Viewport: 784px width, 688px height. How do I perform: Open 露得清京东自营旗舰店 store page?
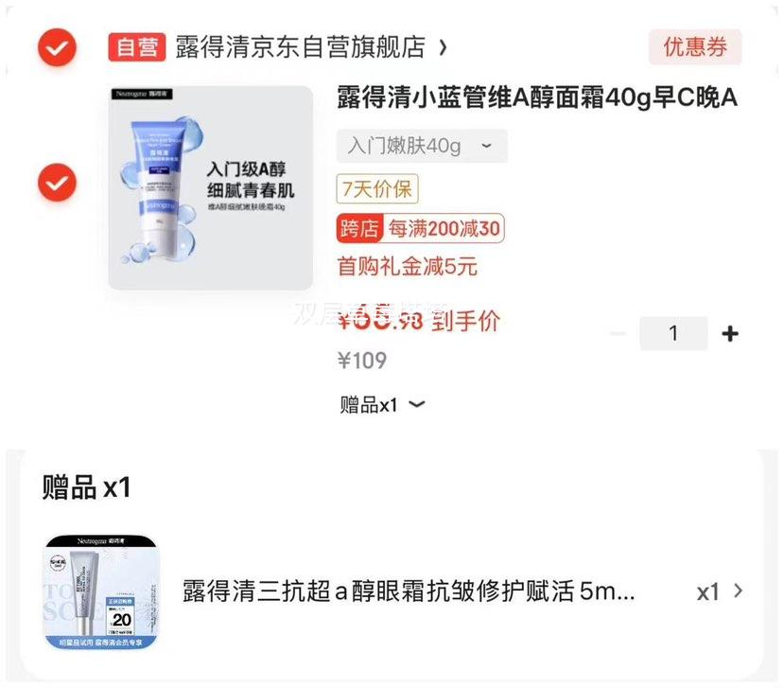(301, 47)
